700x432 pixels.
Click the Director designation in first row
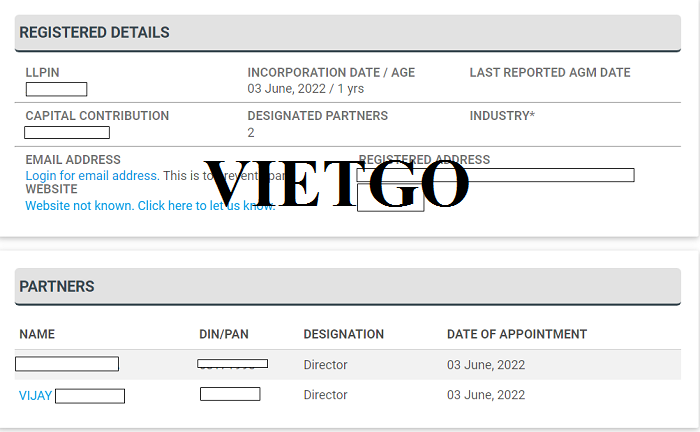point(325,365)
